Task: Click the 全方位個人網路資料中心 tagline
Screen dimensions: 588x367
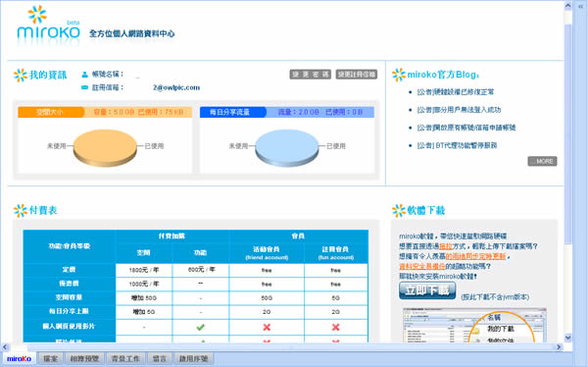Action: pyautogui.click(x=132, y=33)
